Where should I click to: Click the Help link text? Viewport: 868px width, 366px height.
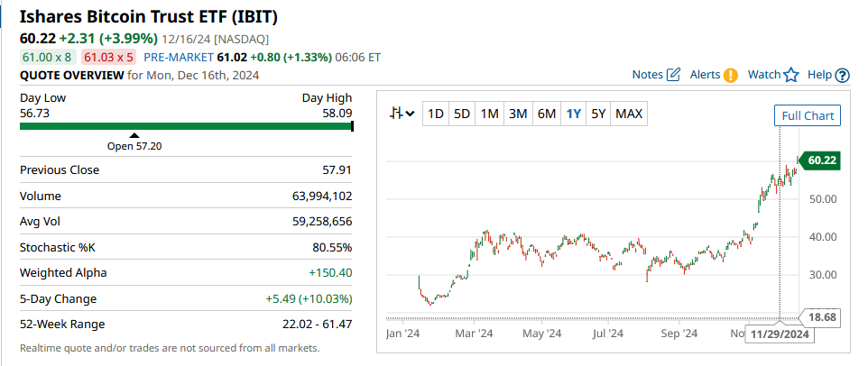click(819, 75)
